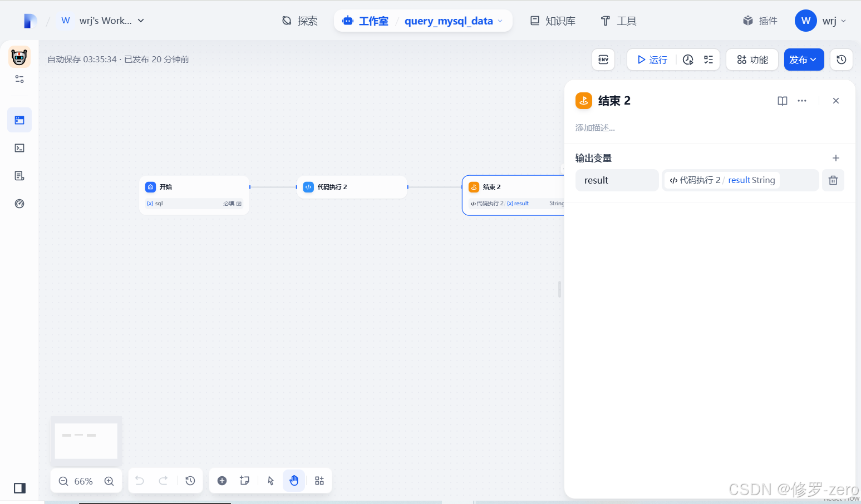Viewport: 861px width, 504px height.
Task: Expand the 发布 dropdown button
Action: pos(804,60)
